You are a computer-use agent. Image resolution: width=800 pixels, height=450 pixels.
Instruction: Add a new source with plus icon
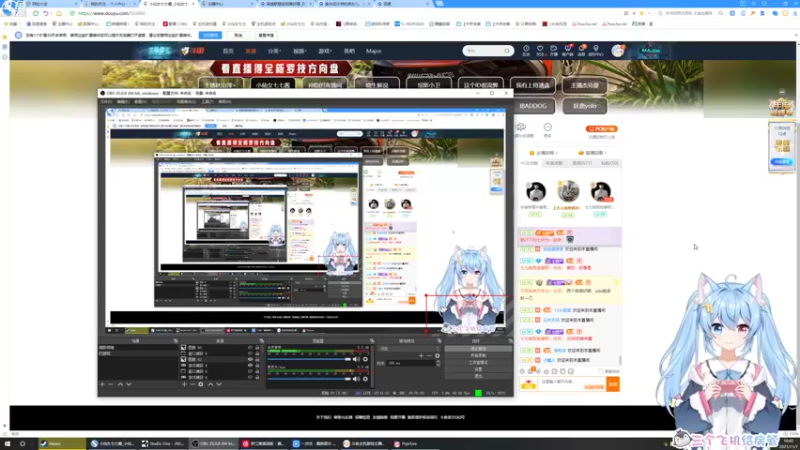pos(184,384)
